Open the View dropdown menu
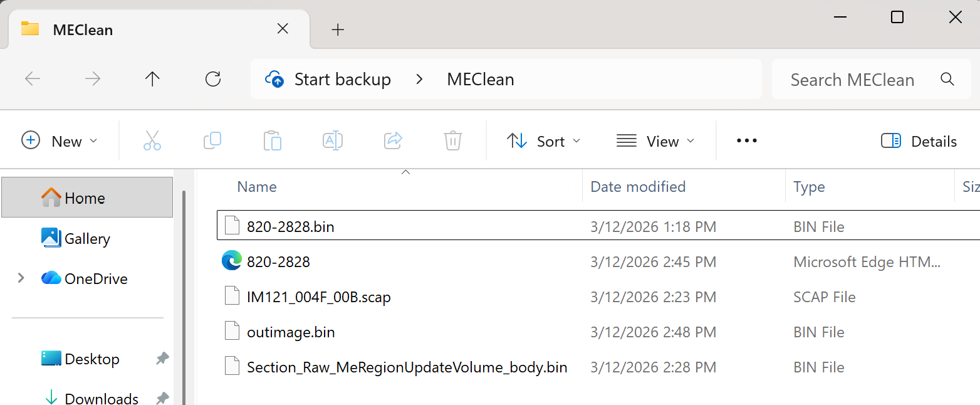This screenshot has height=405, width=980. 655,141
